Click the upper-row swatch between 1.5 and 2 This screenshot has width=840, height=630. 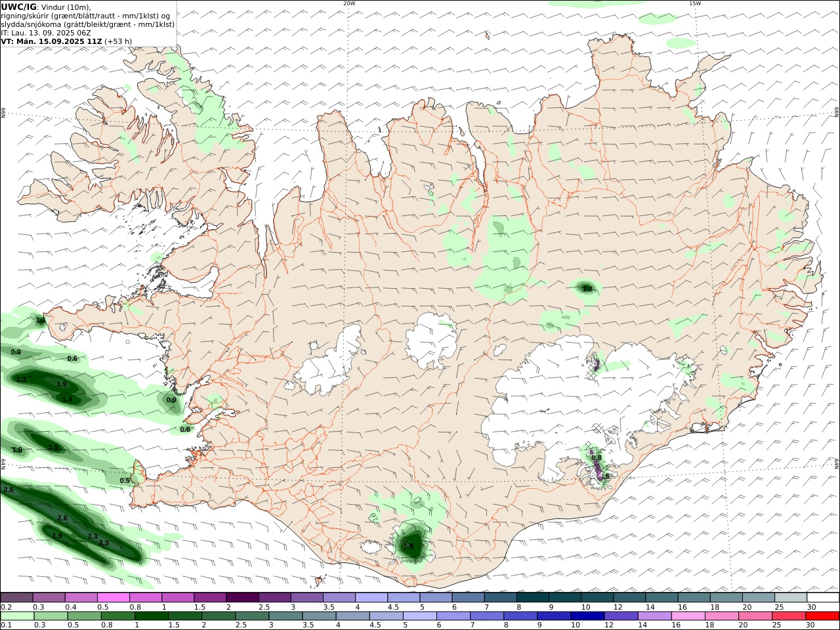pyautogui.click(x=210, y=597)
